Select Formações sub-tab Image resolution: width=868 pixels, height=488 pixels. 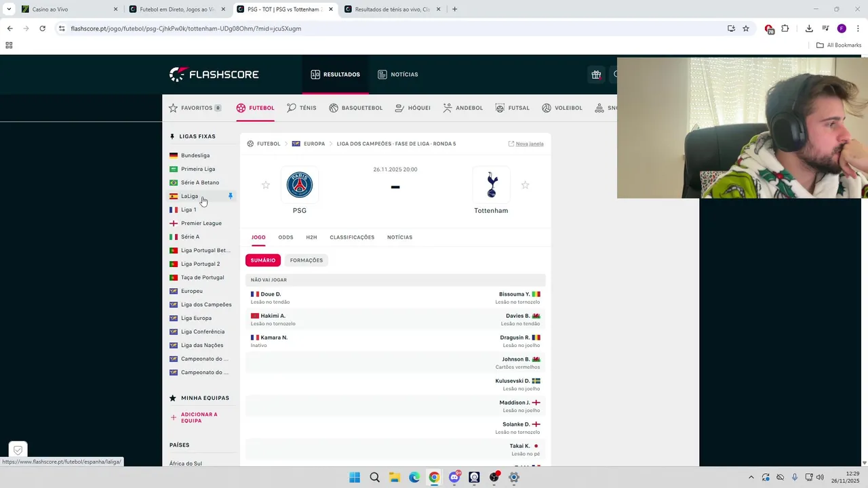click(x=307, y=260)
